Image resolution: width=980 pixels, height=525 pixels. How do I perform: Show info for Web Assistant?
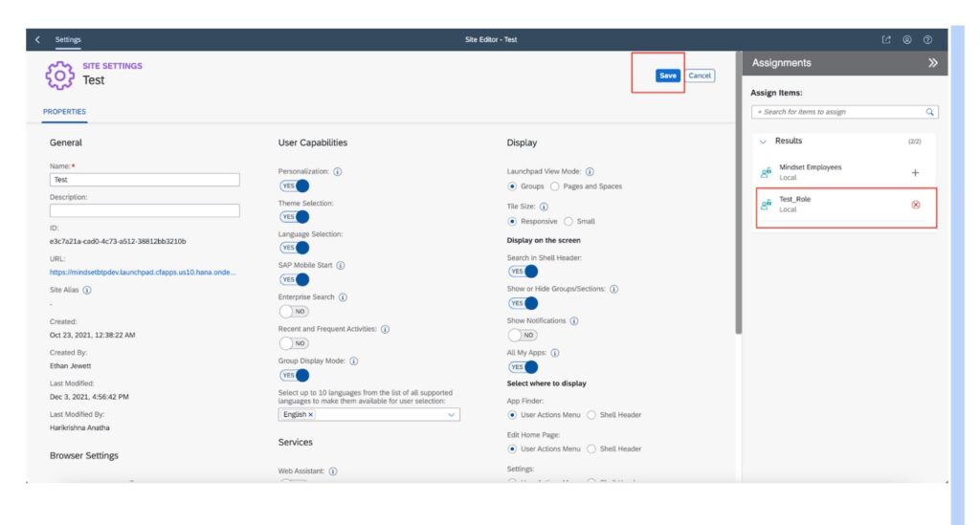[x=333, y=471]
